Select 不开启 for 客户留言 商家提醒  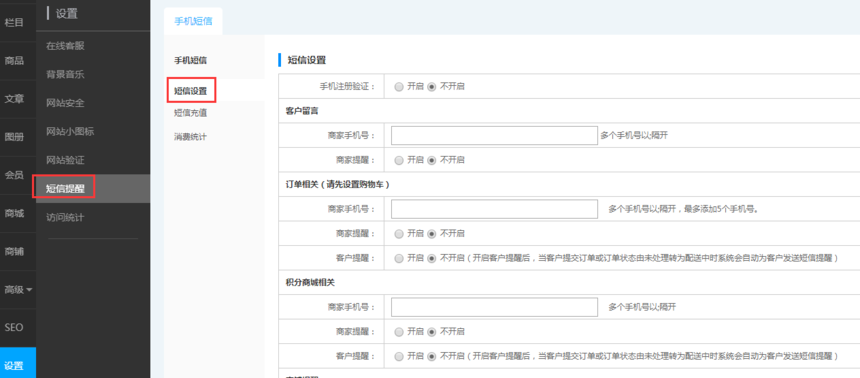[432, 160]
